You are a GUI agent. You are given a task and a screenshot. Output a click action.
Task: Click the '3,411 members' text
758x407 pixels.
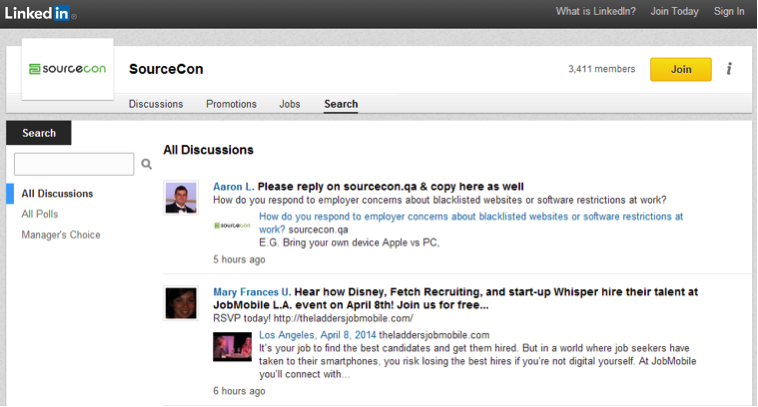point(601,69)
